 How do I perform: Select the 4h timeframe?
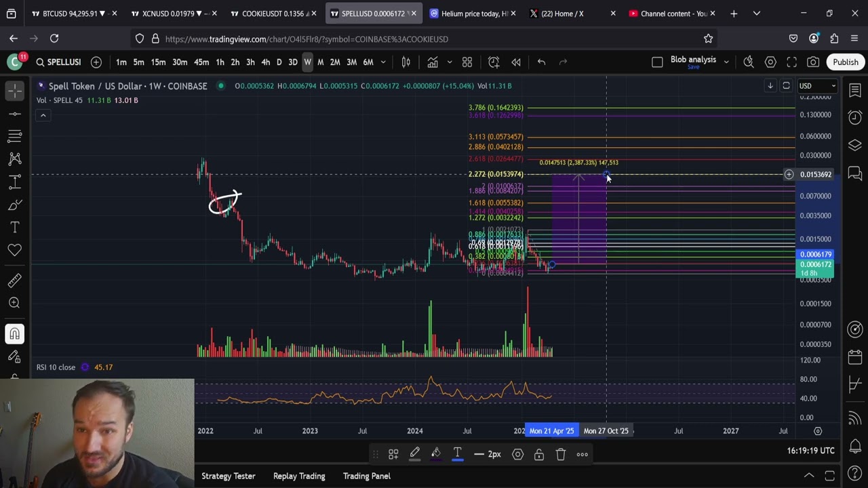pos(265,62)
